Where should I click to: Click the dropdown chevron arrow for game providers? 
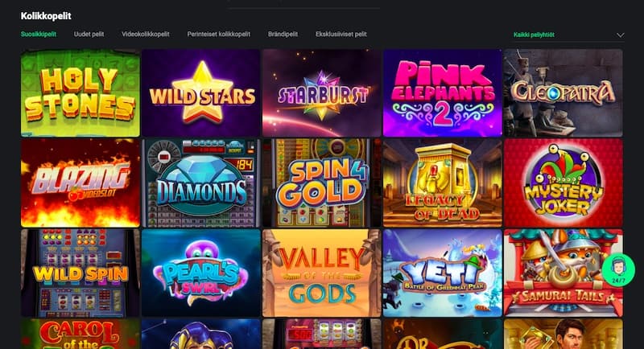620,35
